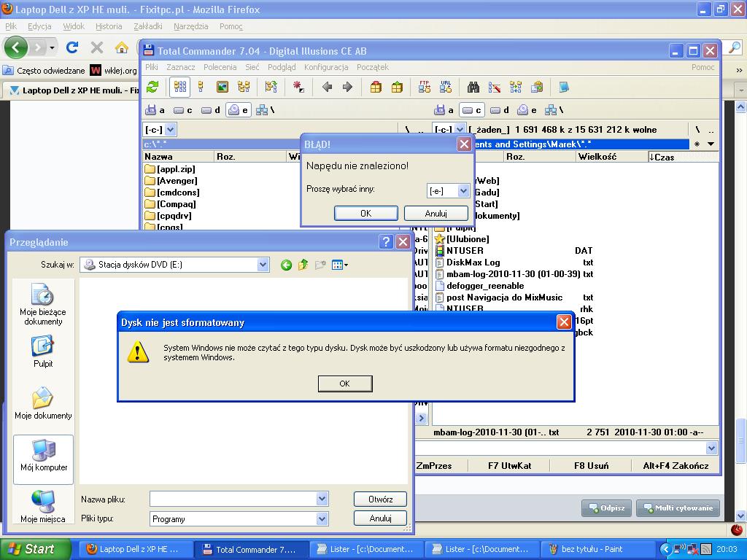This screenshot has width=747, height=560.
Task: Click the Pack files gift-box icon
Action: (376, 87)
